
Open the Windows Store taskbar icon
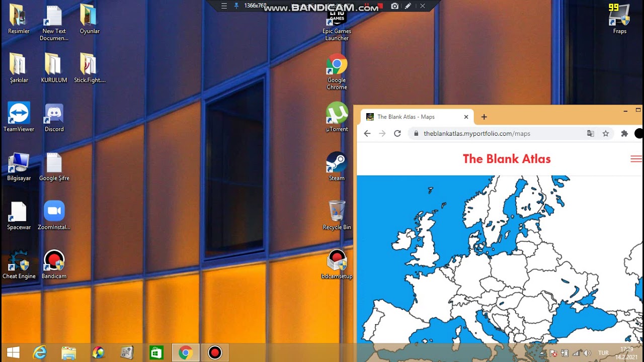click(156, 353)
